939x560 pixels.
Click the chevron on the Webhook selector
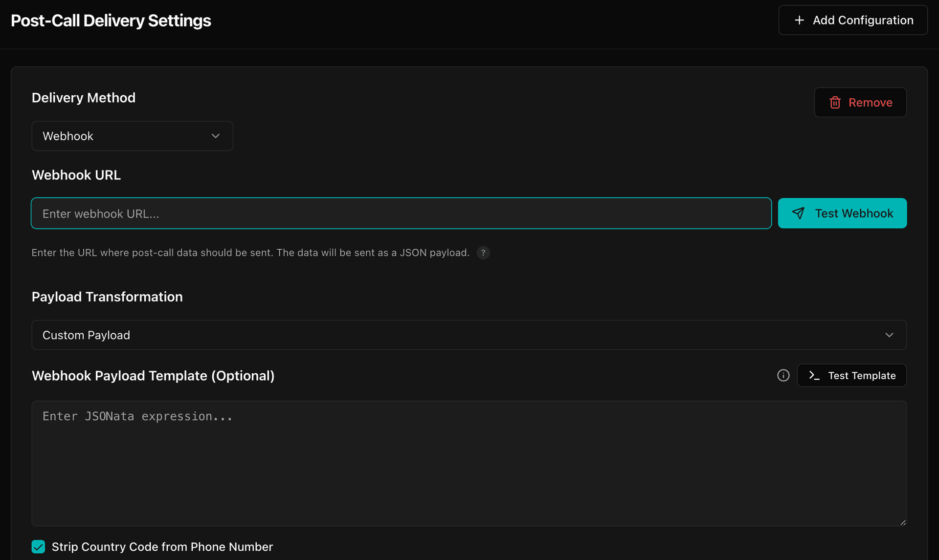coord(216,136)
